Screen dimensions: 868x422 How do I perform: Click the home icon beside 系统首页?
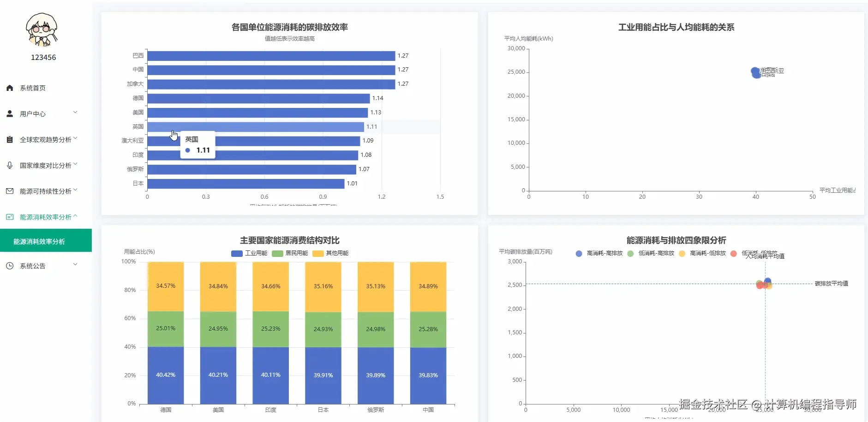click(10, 88)
